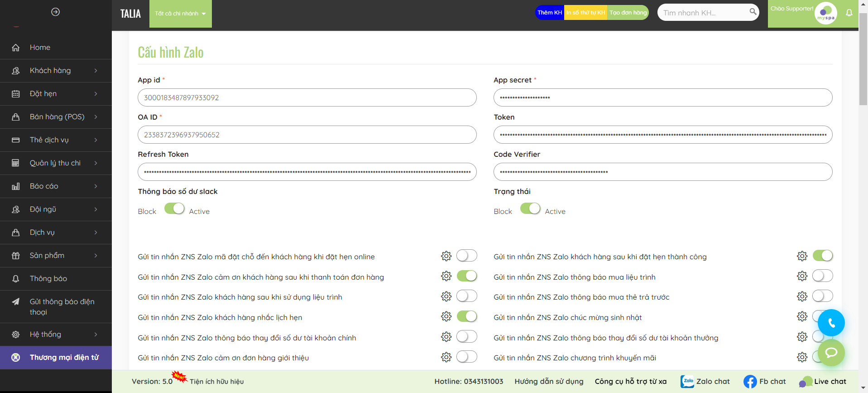Disable ZNS successful booking message toggle
Screen dimensions: 868x393
click(x=823, y=256)
